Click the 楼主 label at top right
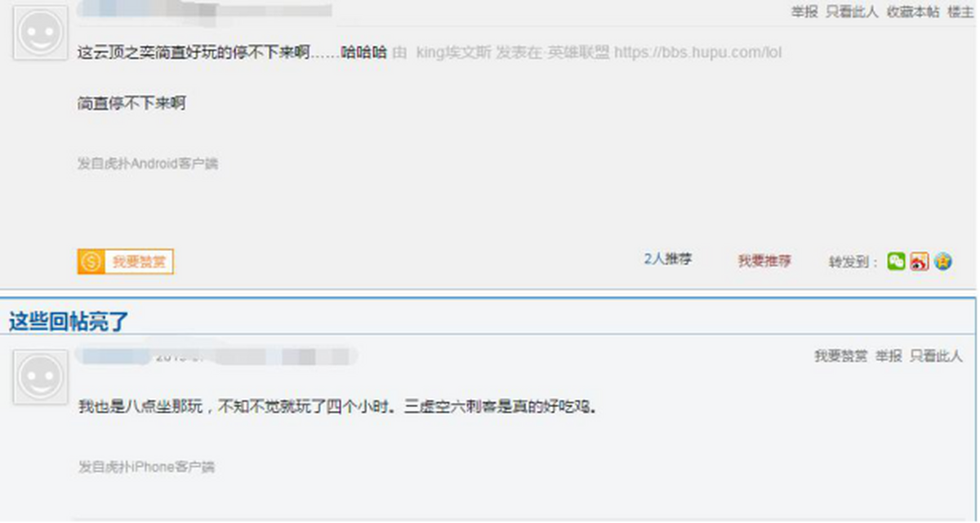 tap(960, 11)
